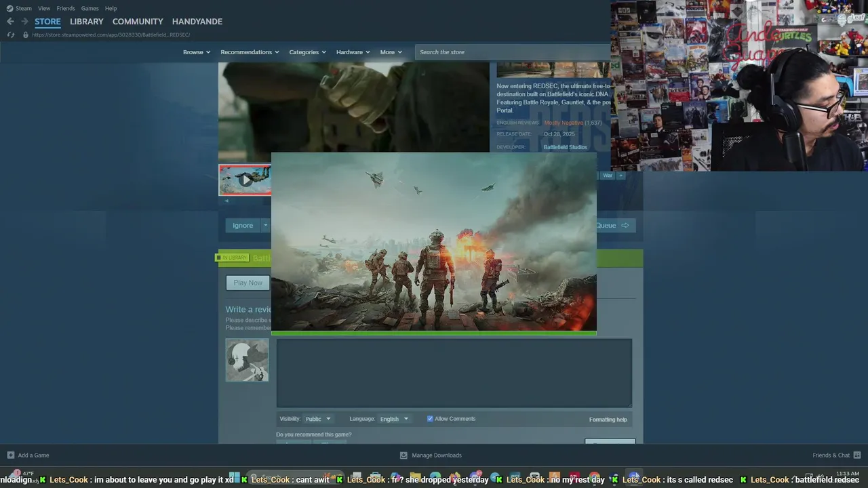868x488 pixels.
Task: Go back with the back arrow
Action: point(10,22)
